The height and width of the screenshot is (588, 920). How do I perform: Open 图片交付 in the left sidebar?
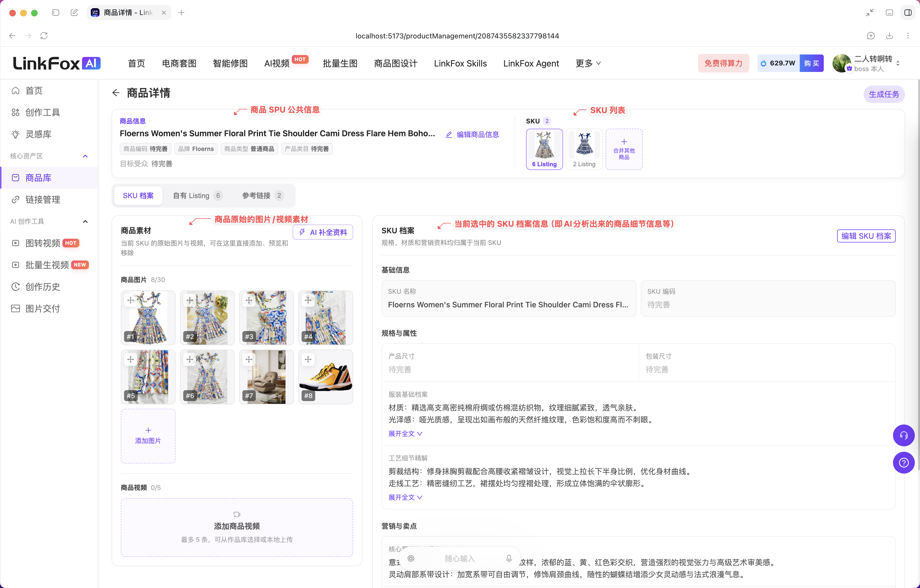click(49, 308)
